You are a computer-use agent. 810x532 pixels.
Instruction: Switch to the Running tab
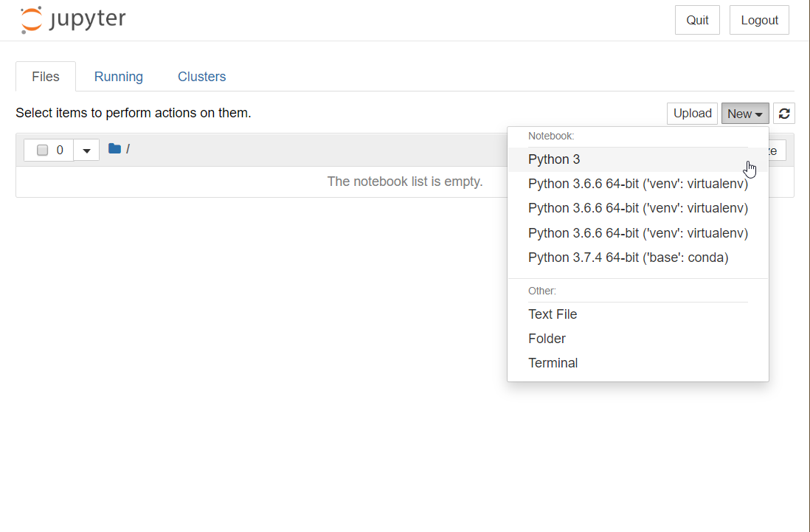(118, 76)
